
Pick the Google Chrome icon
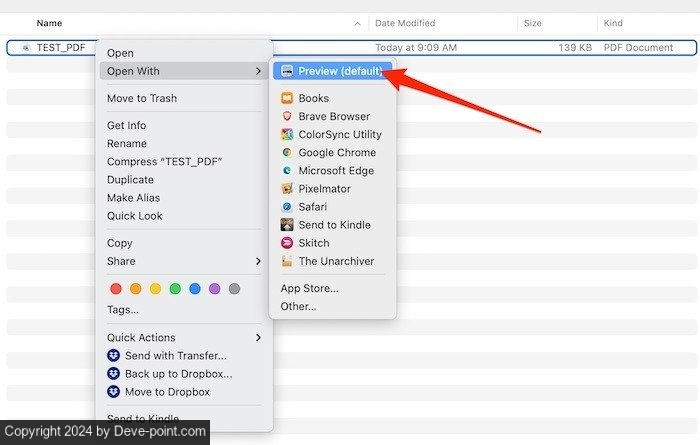pyautogui.click(x=287, y=152)
